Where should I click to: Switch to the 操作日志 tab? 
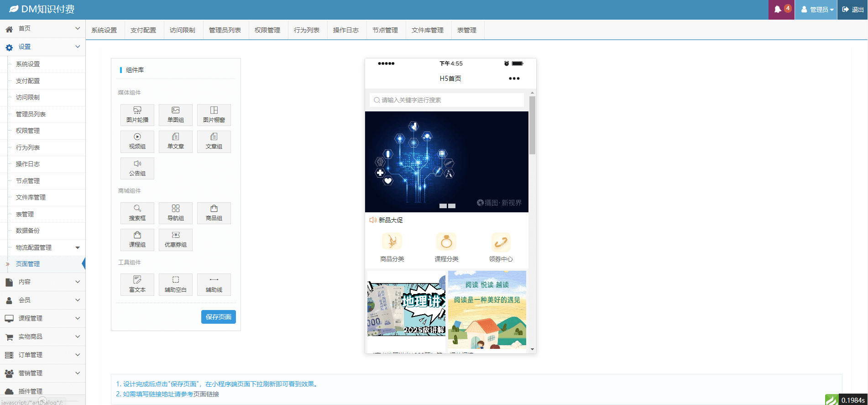345,30
